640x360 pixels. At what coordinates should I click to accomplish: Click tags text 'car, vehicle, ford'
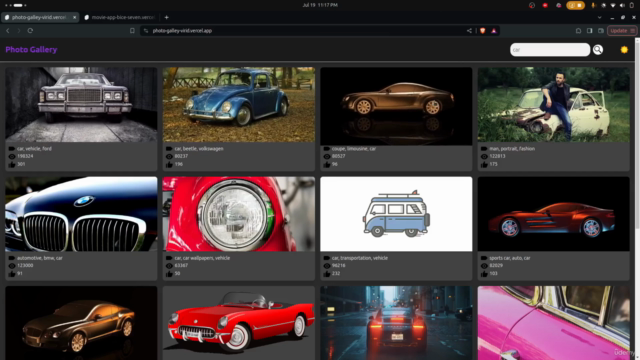pyautogui.click(x=34, y=149)
